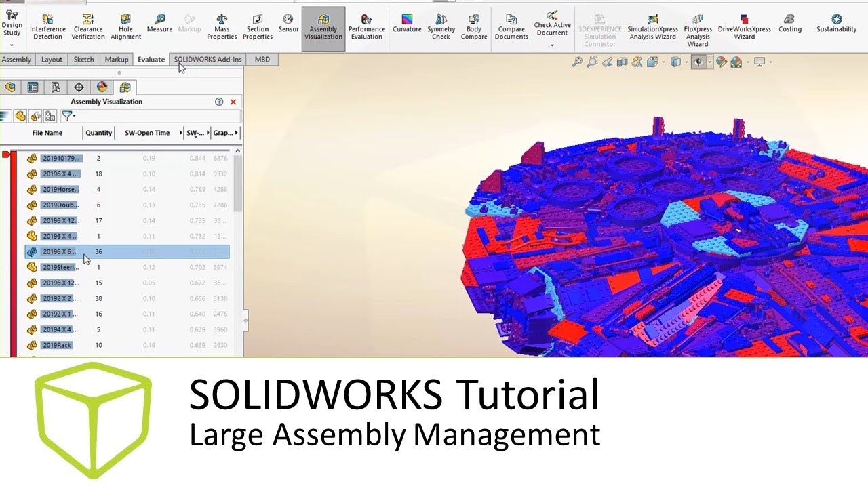This screenshot has height=488, width=868.
Task: Launch DriveWorksXpress Wizard
Action: (x=745, y=27)
